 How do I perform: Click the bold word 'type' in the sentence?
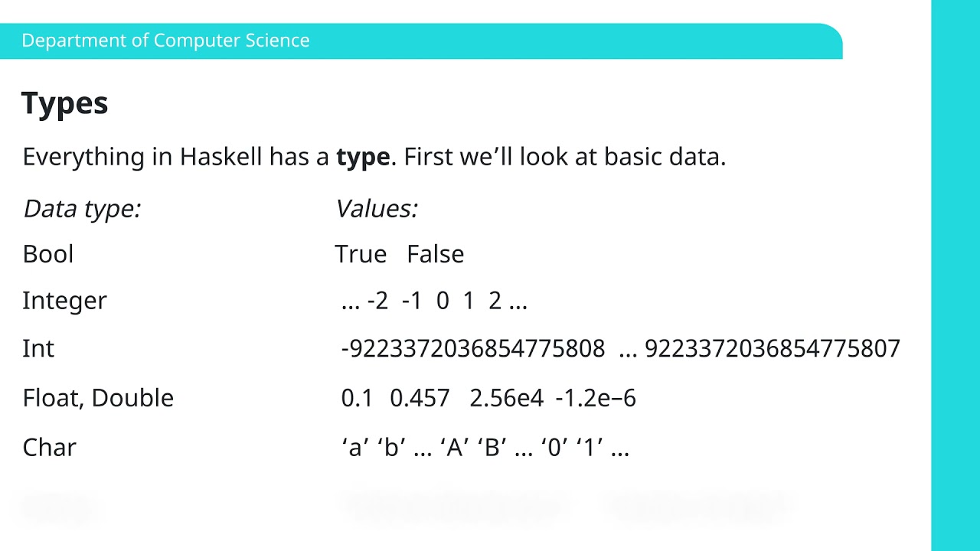(363, 157)
